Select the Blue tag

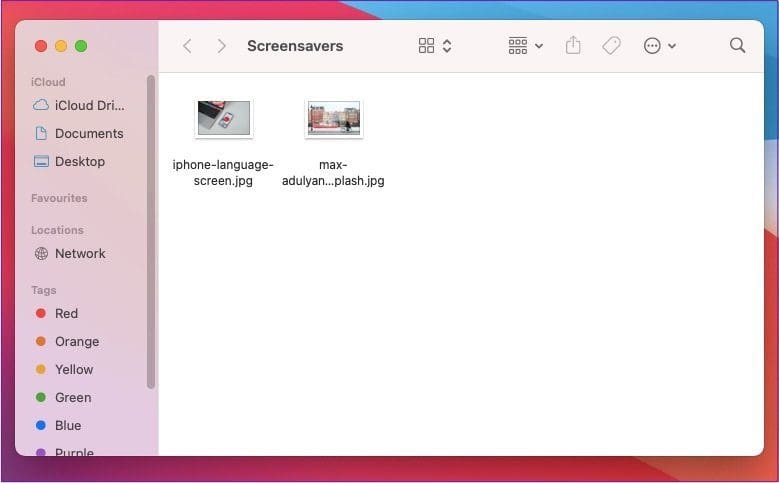(x=59, y=425)
